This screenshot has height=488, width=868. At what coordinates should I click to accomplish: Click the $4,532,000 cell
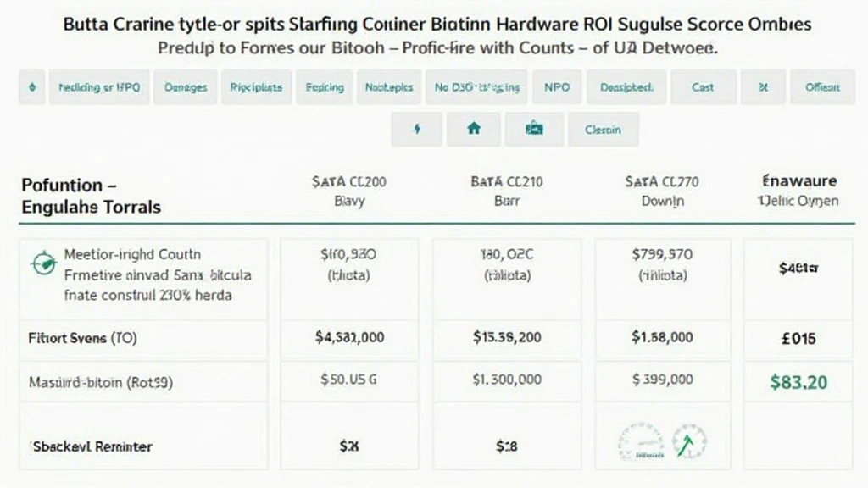[x=349, y=337]
